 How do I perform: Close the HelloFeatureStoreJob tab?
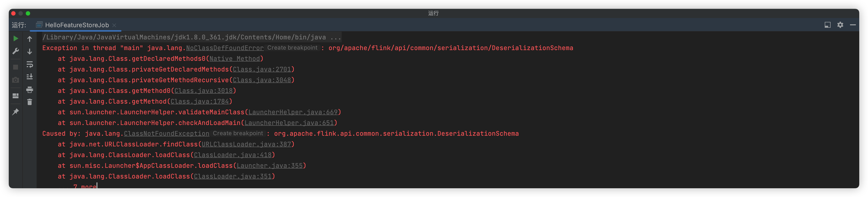[114, 25]
